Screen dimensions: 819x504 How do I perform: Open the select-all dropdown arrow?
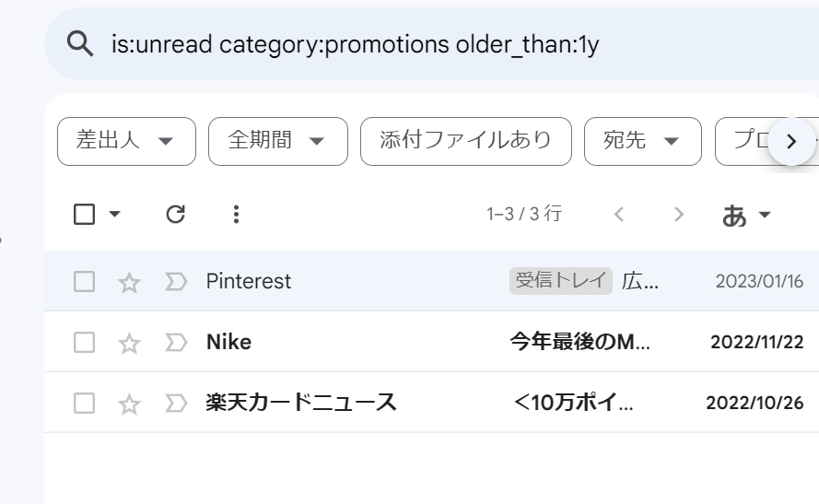coord(115,215)
